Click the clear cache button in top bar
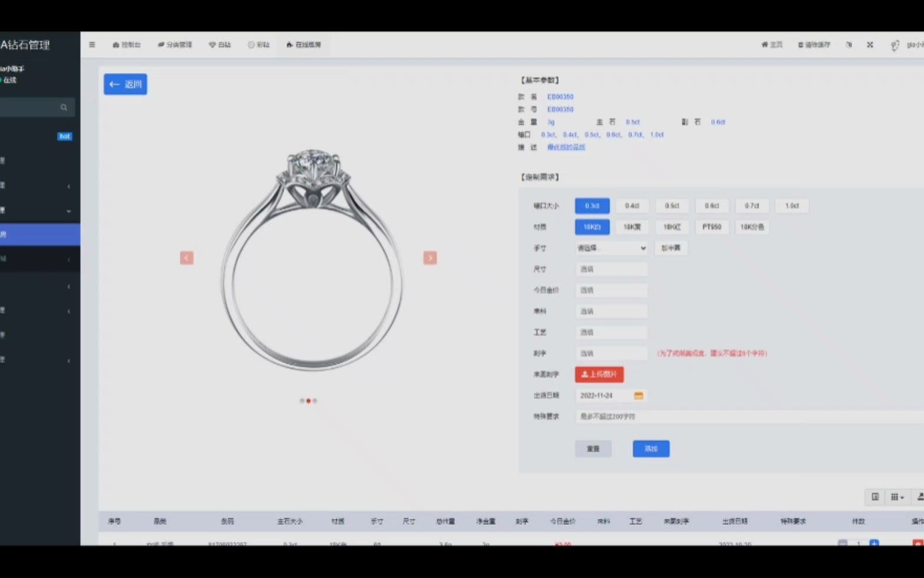Viewport: 924px width, 578px height. [x=814, y=45]
